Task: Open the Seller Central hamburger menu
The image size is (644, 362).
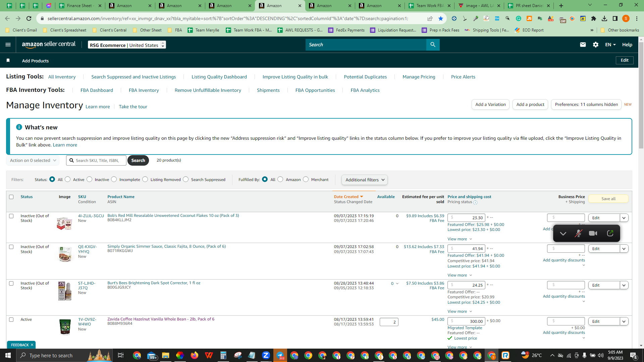Action: [8, 45]
